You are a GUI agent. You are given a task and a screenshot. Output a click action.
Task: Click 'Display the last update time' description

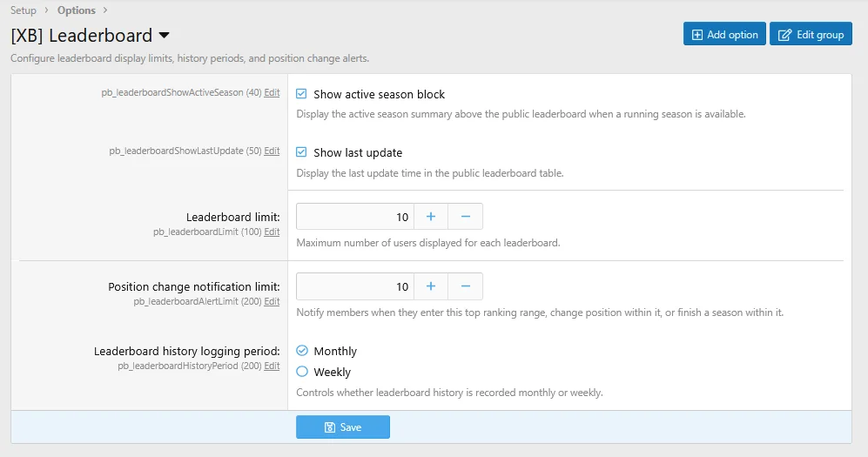coord(429,173)
